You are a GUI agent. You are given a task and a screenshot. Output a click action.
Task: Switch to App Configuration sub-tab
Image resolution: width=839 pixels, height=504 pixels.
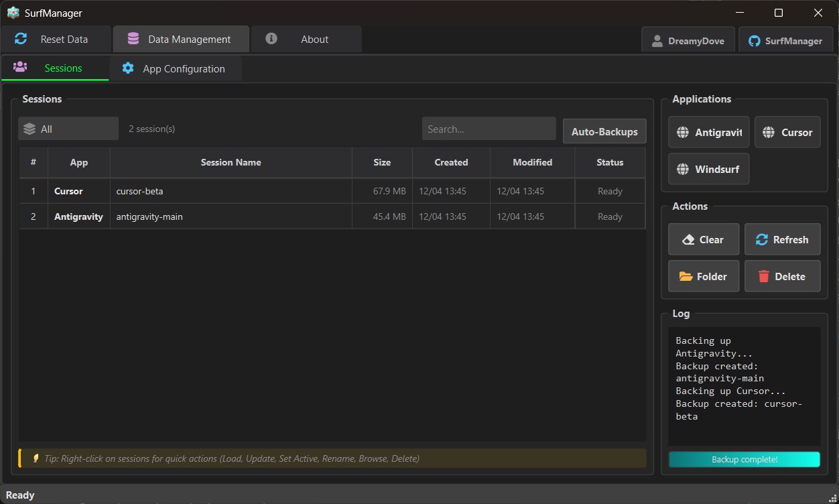point(176,68)
